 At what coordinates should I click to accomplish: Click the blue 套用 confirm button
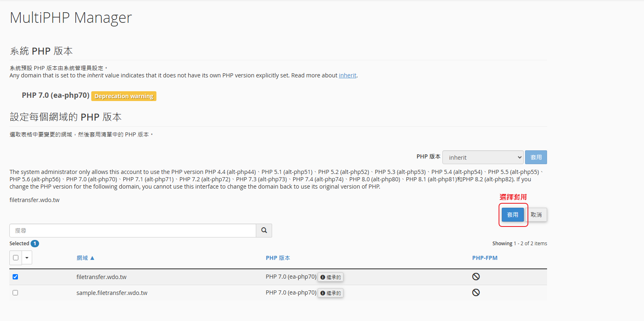point(512,215)
